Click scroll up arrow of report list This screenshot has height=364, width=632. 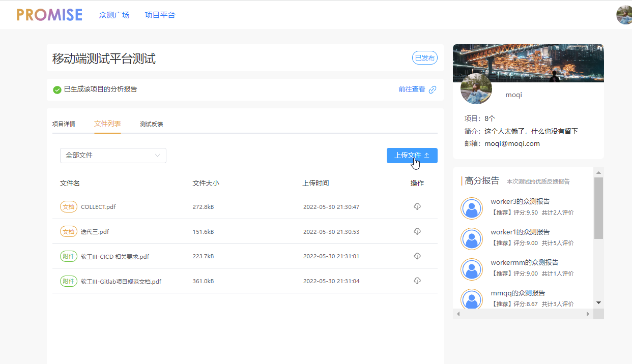pyautogui.click(x=598, y=172)
